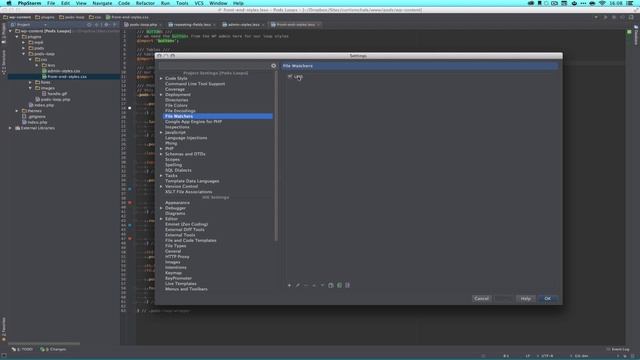The image size is (640, 360).
Task: Open the File menu
Action: point(51,3)
